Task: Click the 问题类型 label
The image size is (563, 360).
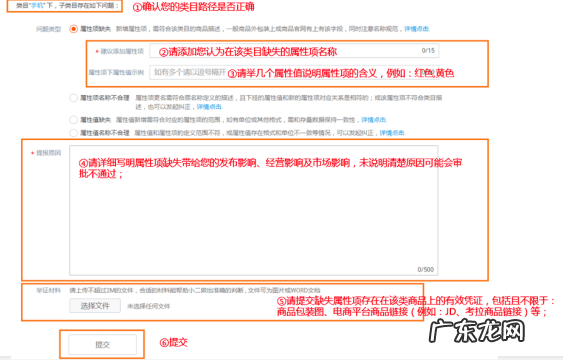Action: (48, 29)
